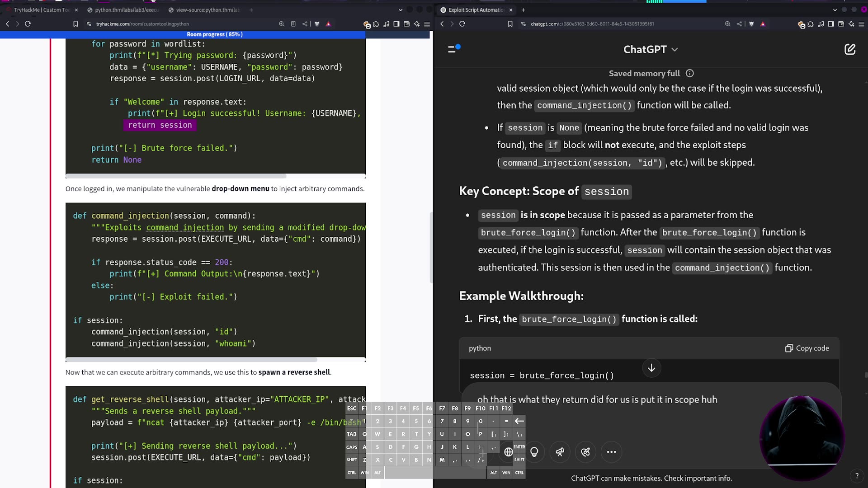The width and height of the screenshot is (868, 488).
Task: Open the Saved memory full info icon
Action: [690, 73]
